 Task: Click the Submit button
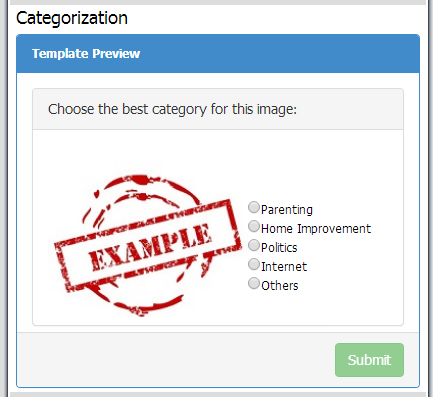coord(369,360)
